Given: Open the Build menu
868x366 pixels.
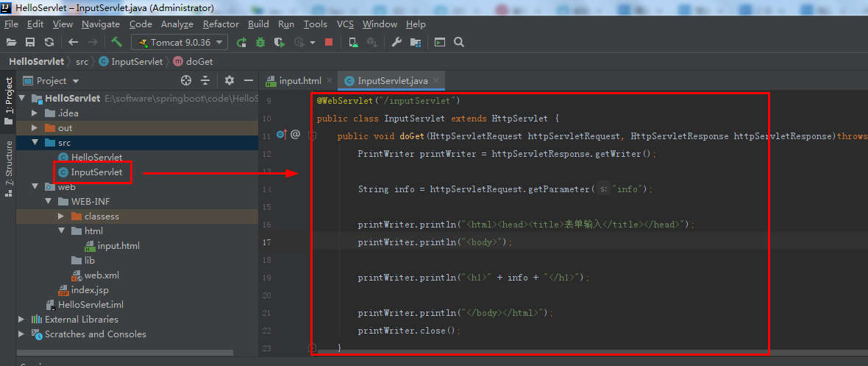Looking at the screenshot, I should (258, 24).
